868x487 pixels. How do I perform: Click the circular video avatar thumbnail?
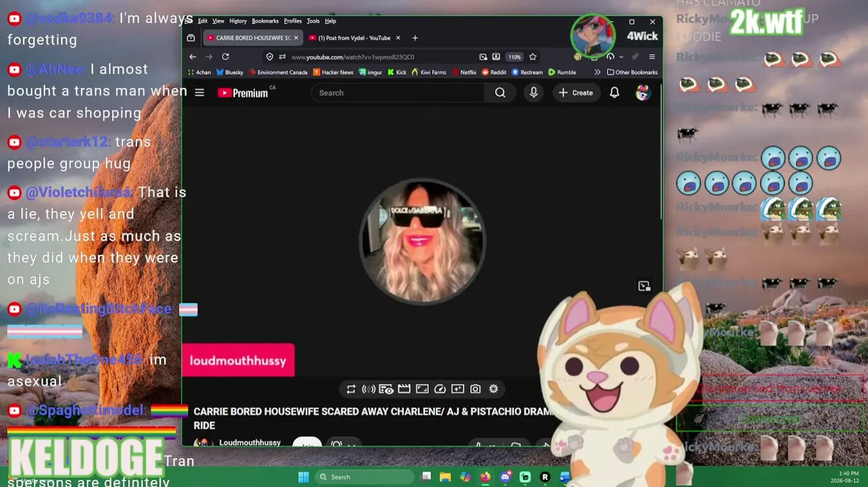click(422, 241)
